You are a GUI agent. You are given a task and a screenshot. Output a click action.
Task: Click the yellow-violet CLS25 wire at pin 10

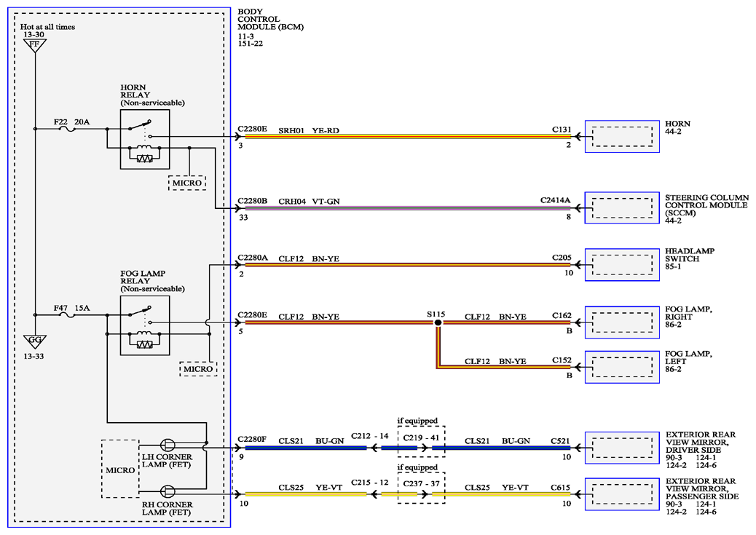(306, 494)
